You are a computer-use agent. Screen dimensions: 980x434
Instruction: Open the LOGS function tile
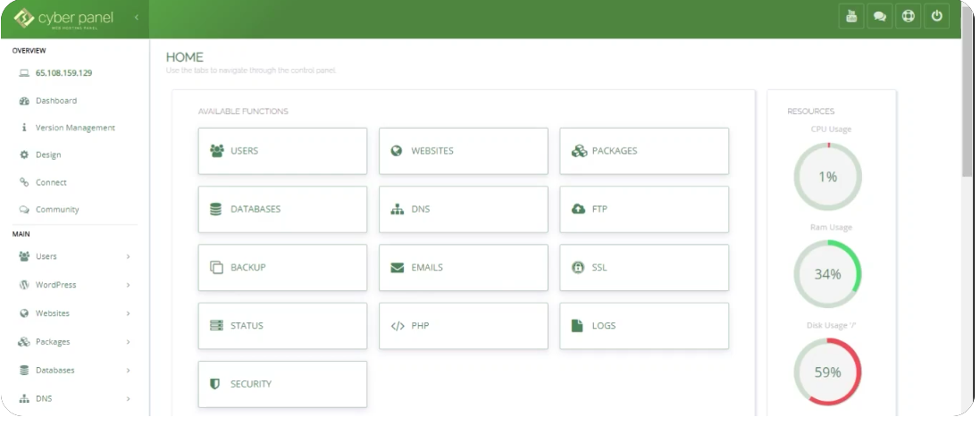(x=644, y=326)
